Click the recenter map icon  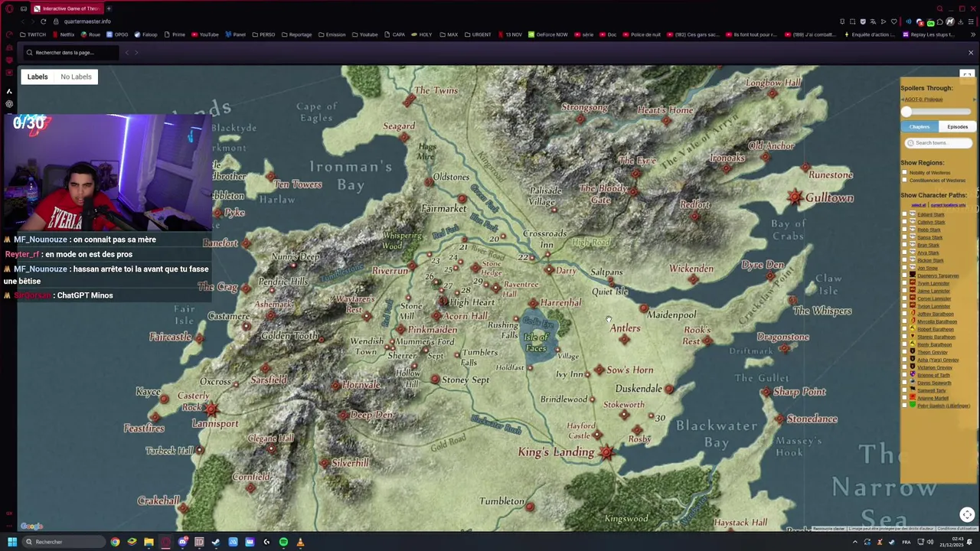pyautogui.click(x=967, y=515)
